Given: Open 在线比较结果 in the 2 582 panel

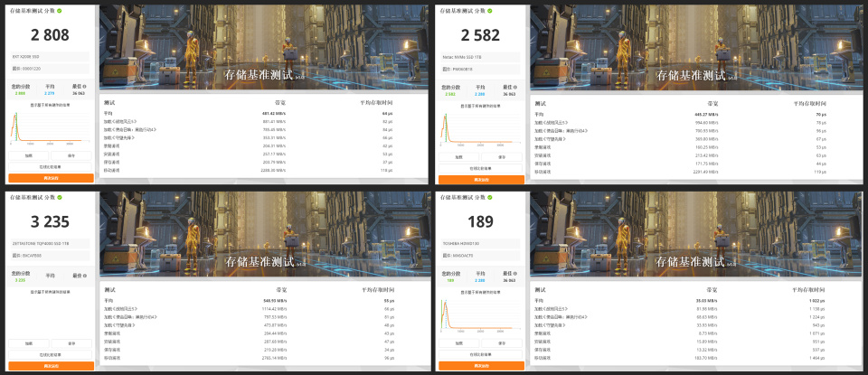Looking at the screenshot, I should click(x=480, y=168).
